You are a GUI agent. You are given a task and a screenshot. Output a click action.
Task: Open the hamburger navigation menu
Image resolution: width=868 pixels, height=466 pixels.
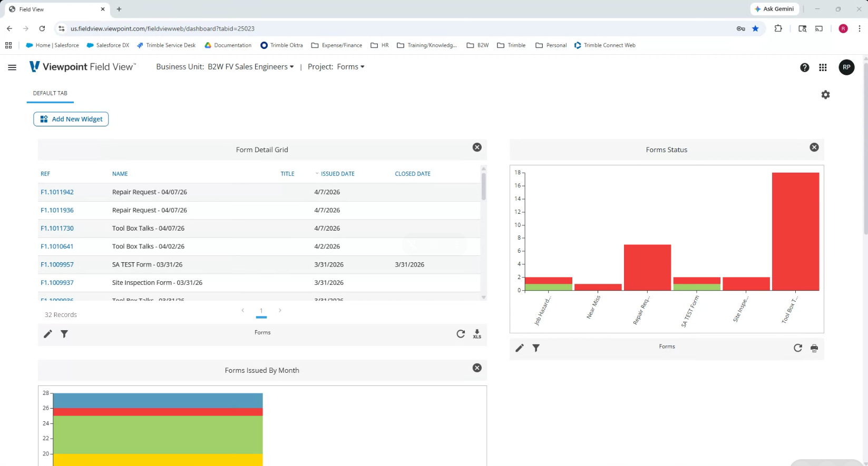point(12,67)
